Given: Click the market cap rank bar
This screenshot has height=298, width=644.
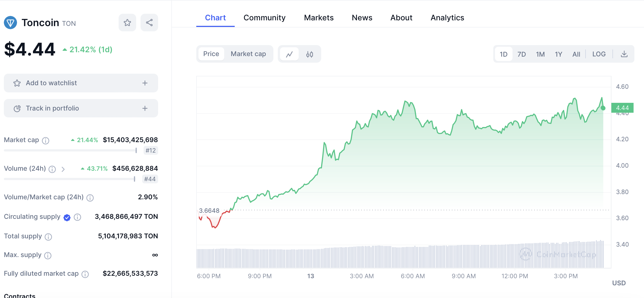Looking at the screenshot, I should click(x=70, y=150).
